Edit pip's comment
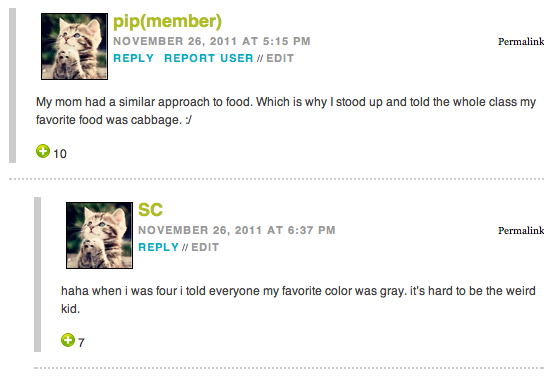Viewport: 554px width, 377px height. 280,58
